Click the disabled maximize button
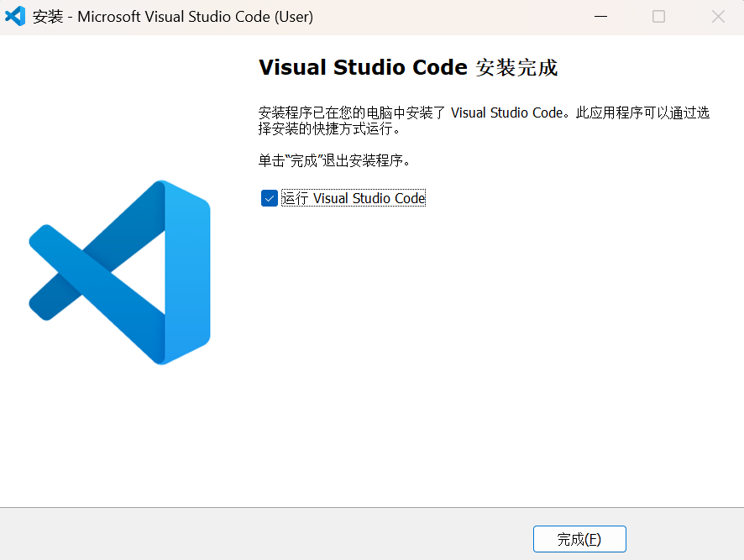This screenshot has height=560, width=744. point(658,17)
